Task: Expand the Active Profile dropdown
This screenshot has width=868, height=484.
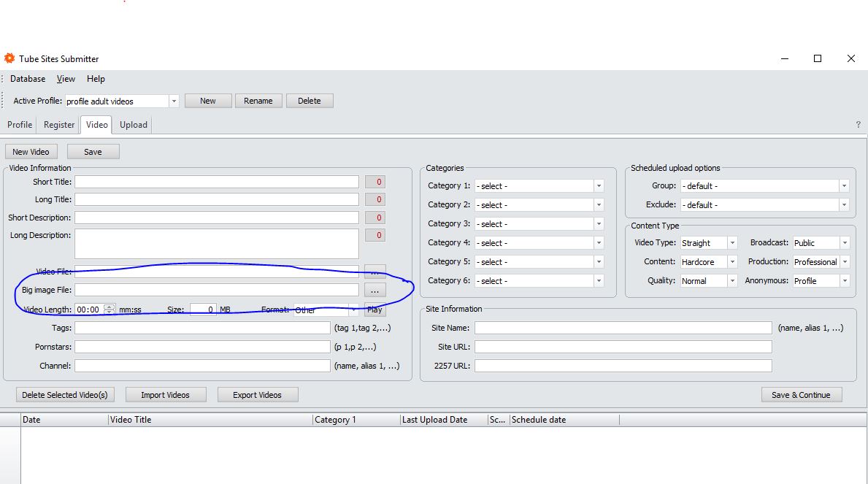Action: [x=174, y=101]
